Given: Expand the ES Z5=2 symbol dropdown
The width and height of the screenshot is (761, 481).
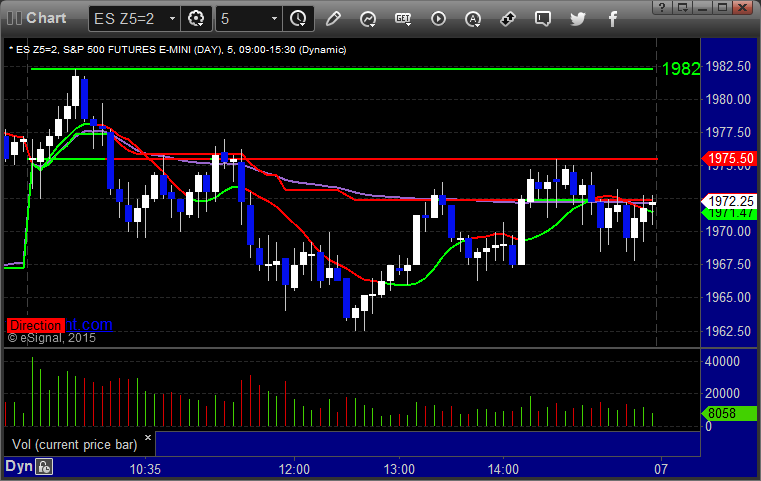Looking at the screenshot, I should [x=172, y=19].
